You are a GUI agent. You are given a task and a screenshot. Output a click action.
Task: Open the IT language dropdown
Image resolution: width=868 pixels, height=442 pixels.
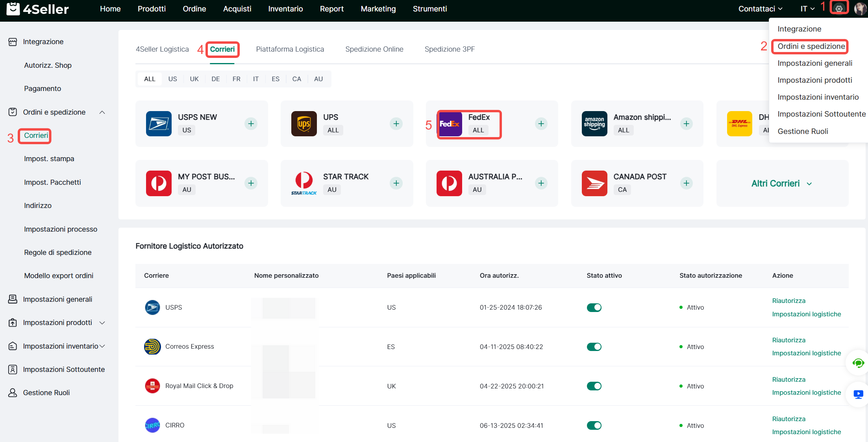pos(807,9)
